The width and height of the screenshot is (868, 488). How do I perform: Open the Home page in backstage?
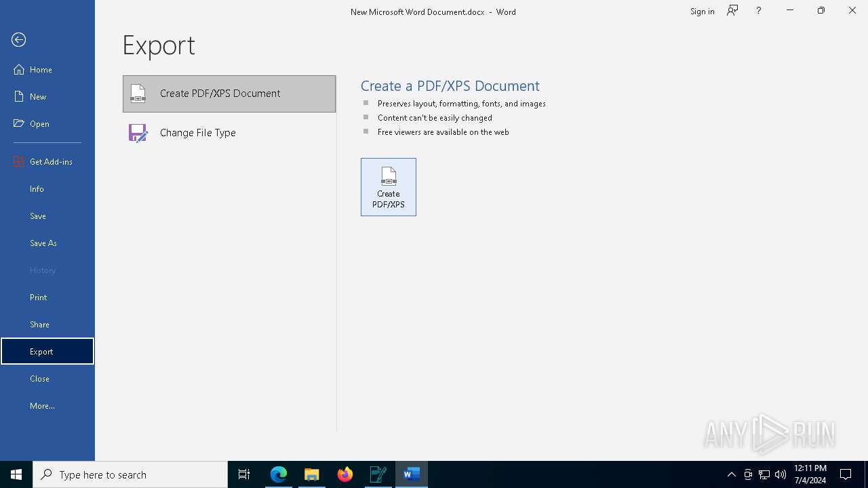tap(47, 70)
